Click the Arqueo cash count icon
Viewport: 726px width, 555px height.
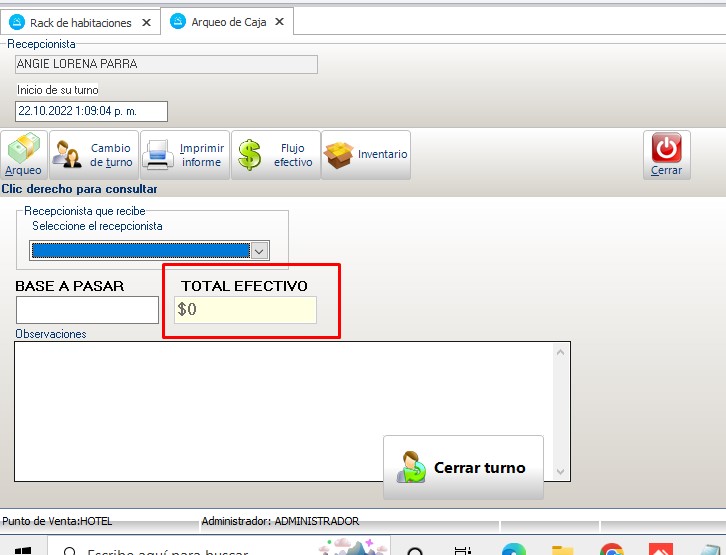[x=24, y=155]
